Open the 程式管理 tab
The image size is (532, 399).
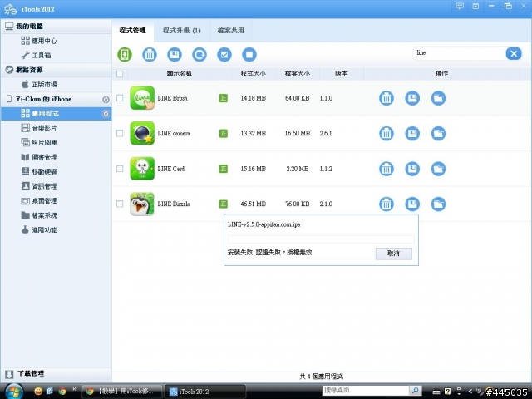133,31
